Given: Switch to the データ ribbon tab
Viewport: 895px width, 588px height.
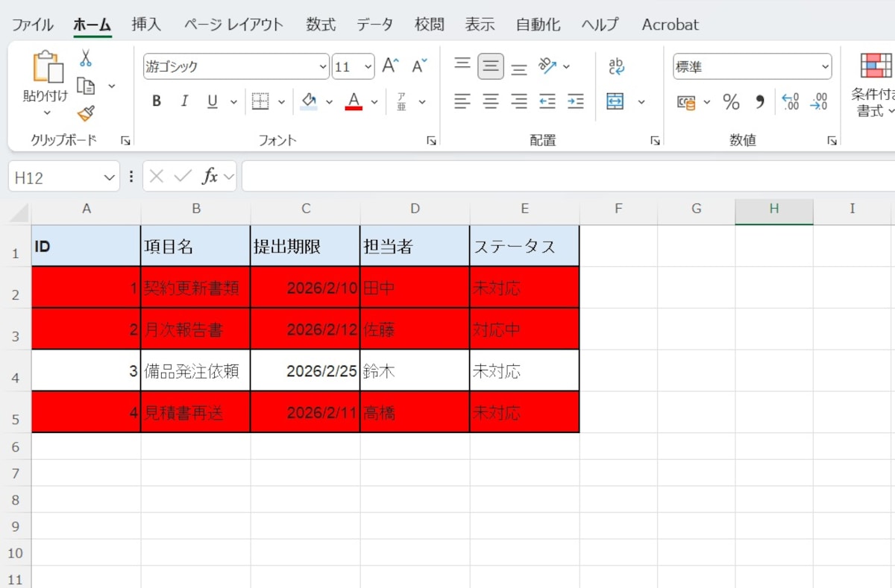Looking at the screenshot, I should [375, 24].
